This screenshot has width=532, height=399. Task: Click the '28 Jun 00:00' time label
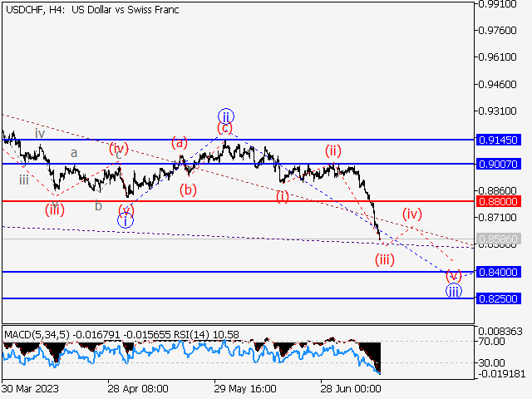[x=351, y=389]
